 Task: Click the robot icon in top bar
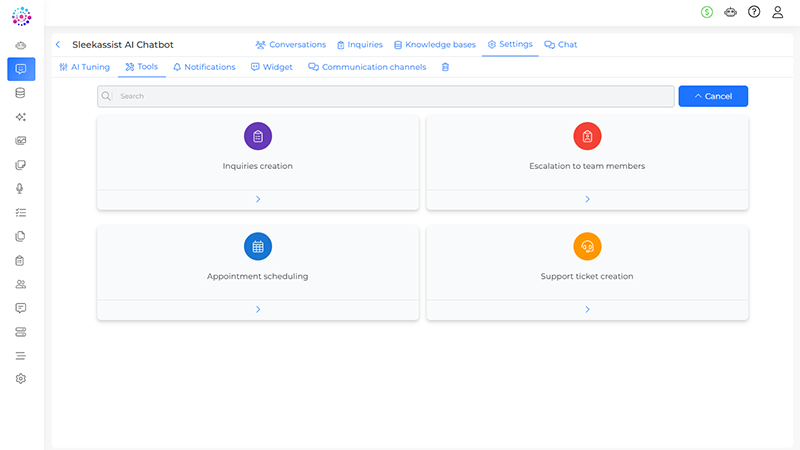point(731,12)
